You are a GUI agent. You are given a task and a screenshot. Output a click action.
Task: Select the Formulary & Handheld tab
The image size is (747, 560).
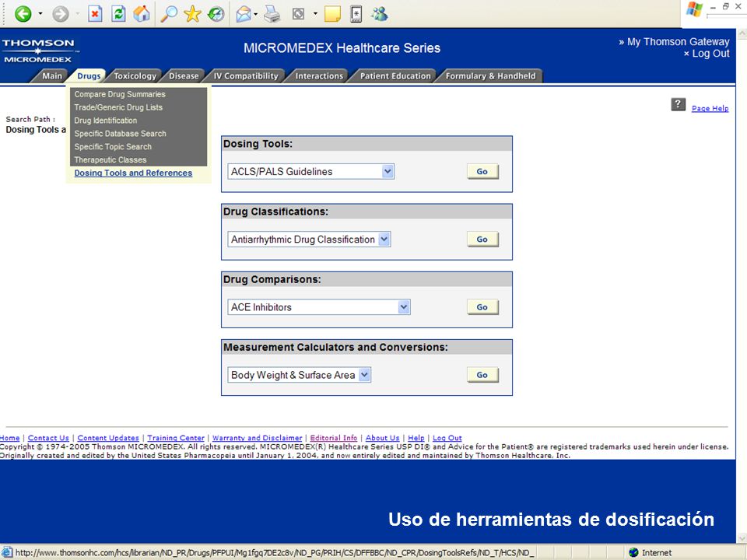pos(491,76)
